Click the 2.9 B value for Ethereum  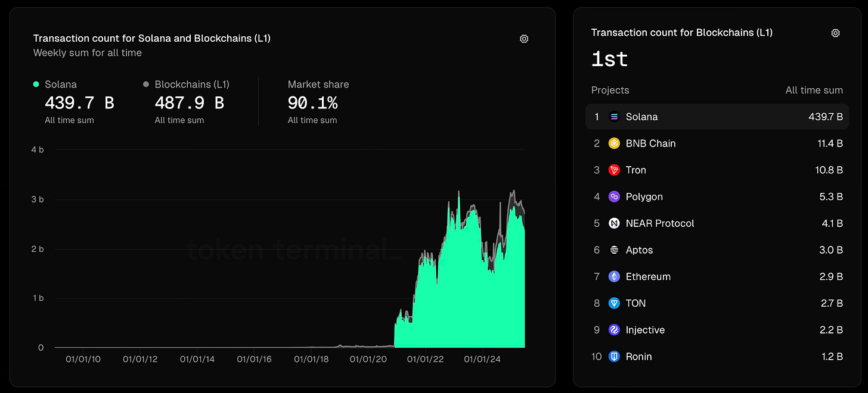[x=832, y=277]
